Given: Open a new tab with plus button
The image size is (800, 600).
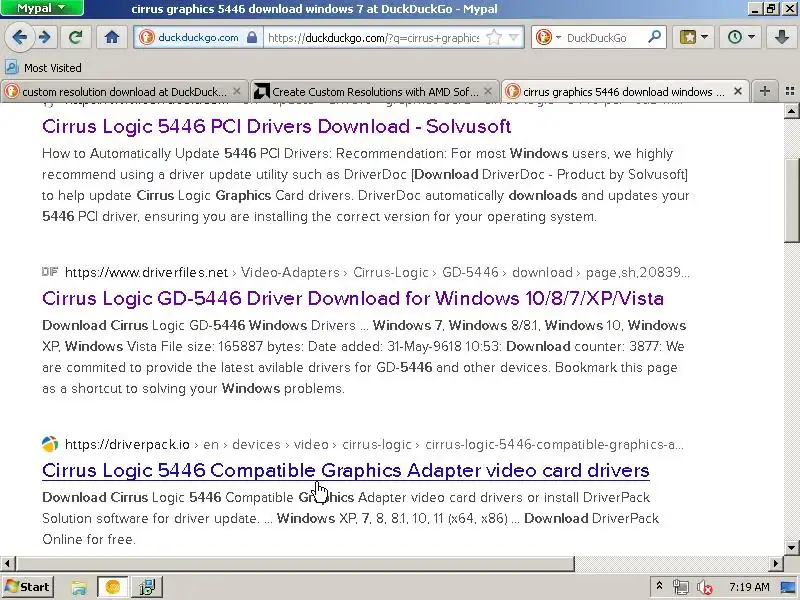Looking at the screenshot, I should pyautogui.click(x=764, y=91).
